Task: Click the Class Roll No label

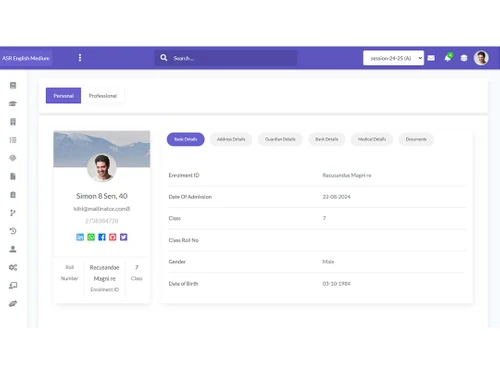Action: [183, 240]
